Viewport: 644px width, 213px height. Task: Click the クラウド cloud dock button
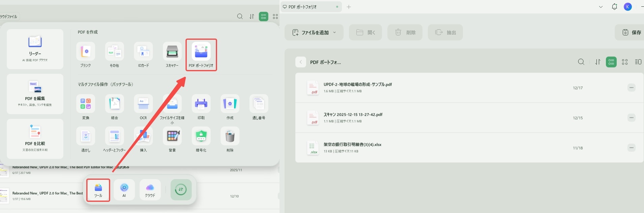point(150,190)
